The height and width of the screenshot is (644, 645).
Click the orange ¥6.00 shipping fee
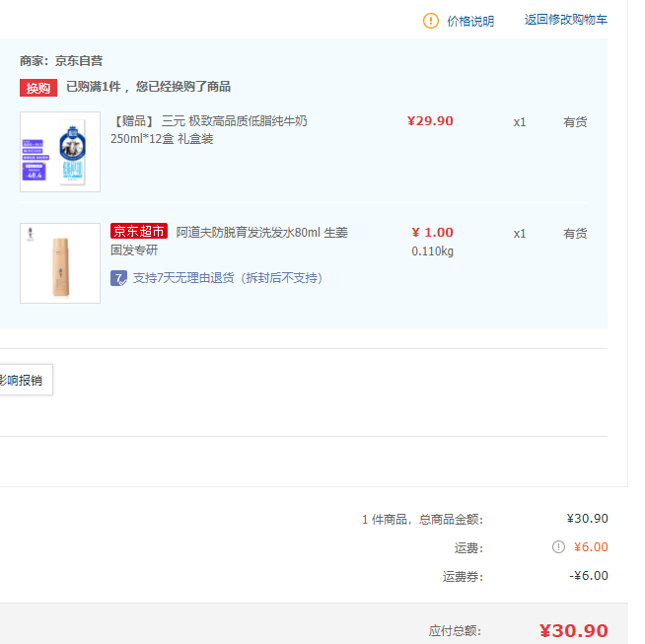[591, 547]
